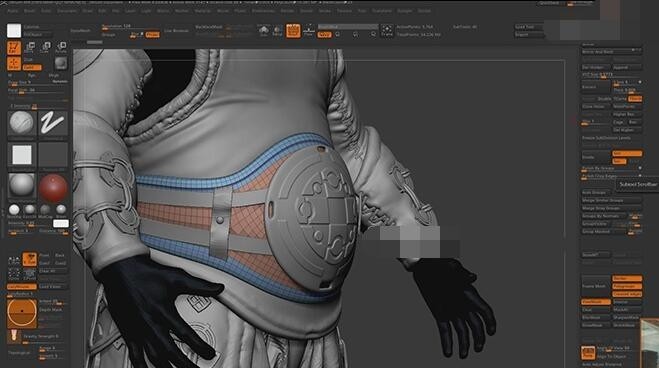This screenshot has width=659, height=368.
Task: Toggle the orange LazyMouse button
Action: pos(22,287)
